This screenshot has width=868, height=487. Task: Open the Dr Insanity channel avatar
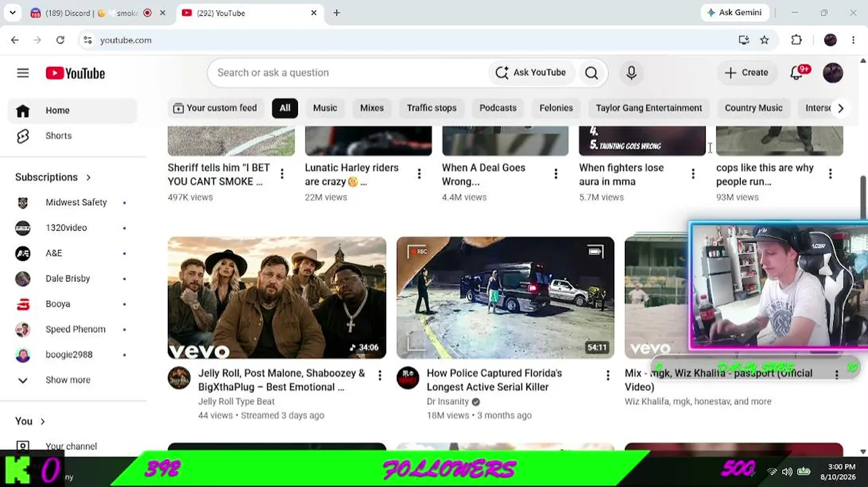coord(408,378)
